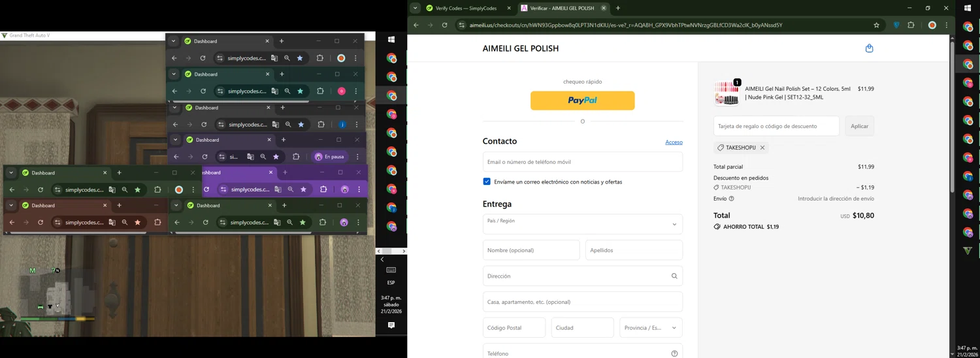
Task: Open Windows Start on the middle taskbar
Action: point(391,40)
